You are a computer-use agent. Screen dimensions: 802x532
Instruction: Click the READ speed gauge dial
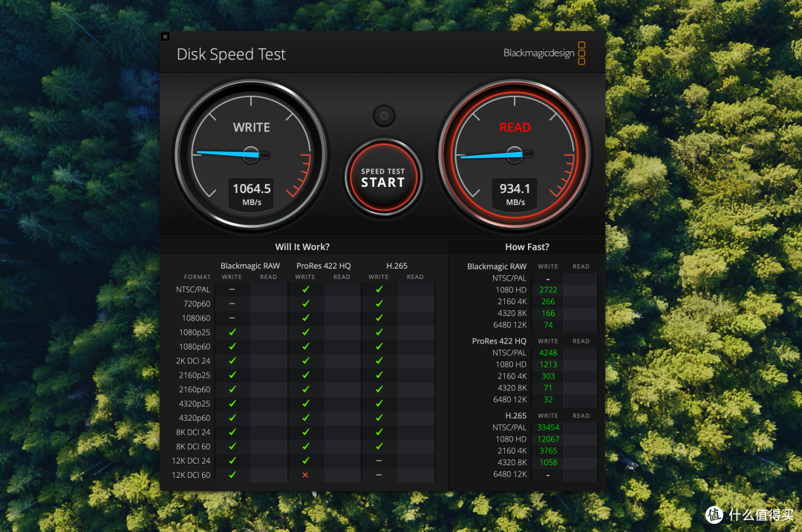tap(515, 154)
